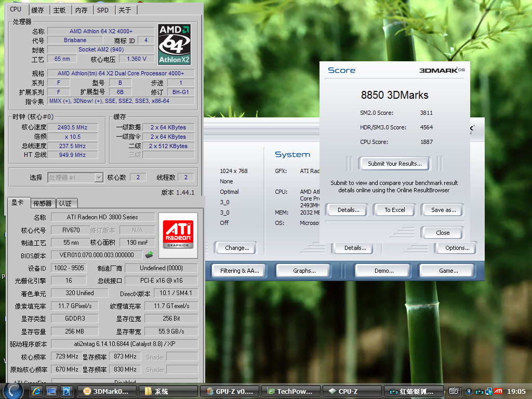This screenshot has height=399, width=532.
Task: Click Submit Your Results button
Action: pyautogui.click(x=395, y=164)
